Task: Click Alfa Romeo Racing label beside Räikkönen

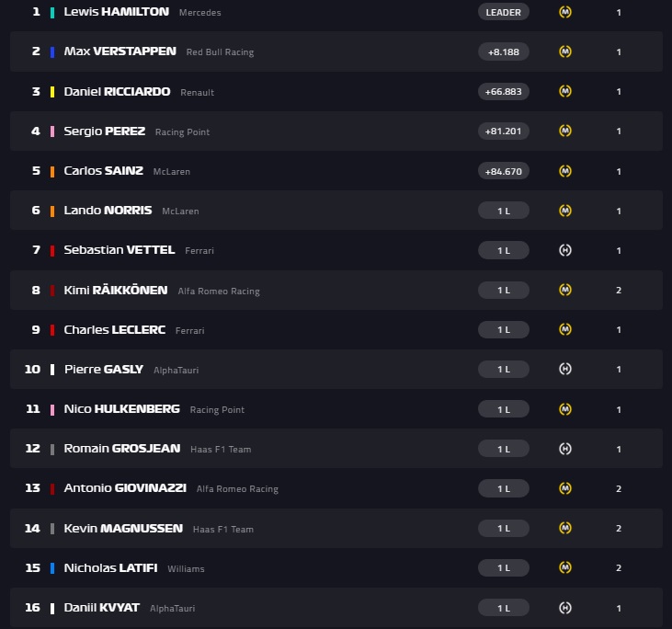Action: click(x=219, y=291)
